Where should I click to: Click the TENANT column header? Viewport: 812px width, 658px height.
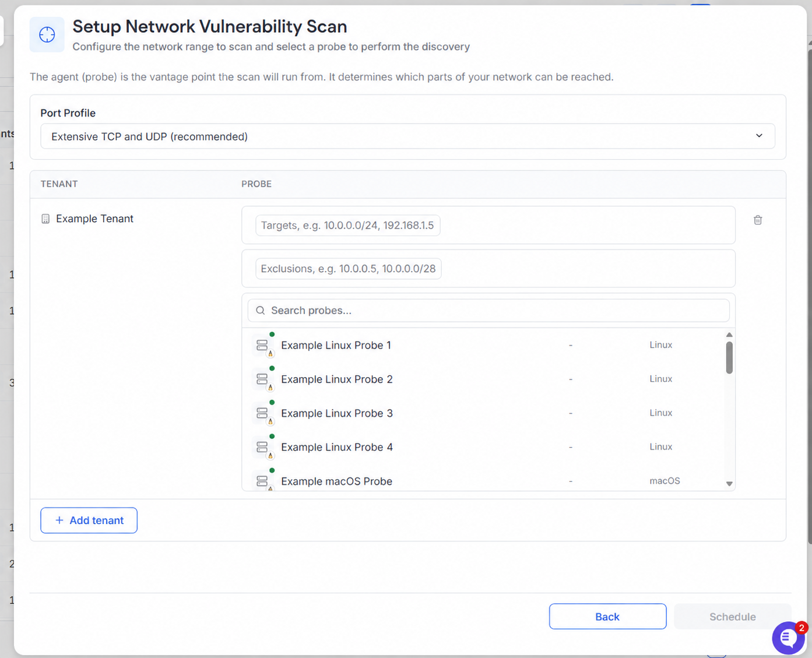click(x=59, y=184)
